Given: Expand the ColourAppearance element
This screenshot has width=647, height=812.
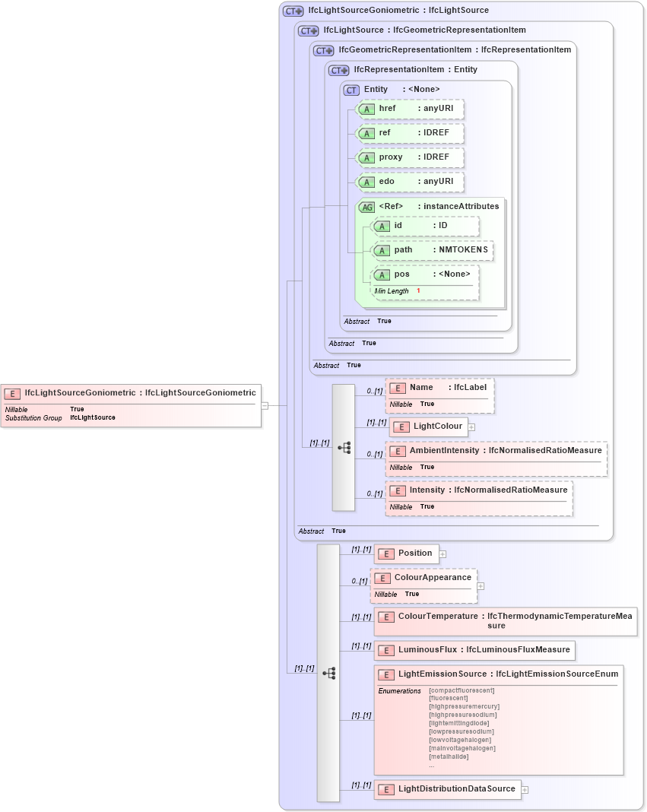Looking at the screenshot, I should click(x=480, y=586).
